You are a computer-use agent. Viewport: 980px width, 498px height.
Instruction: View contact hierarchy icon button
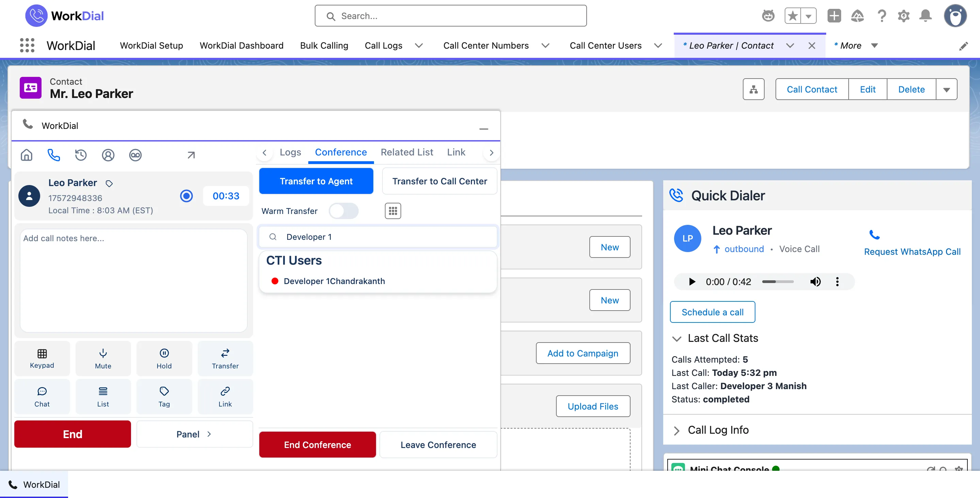tap(753, 89)
